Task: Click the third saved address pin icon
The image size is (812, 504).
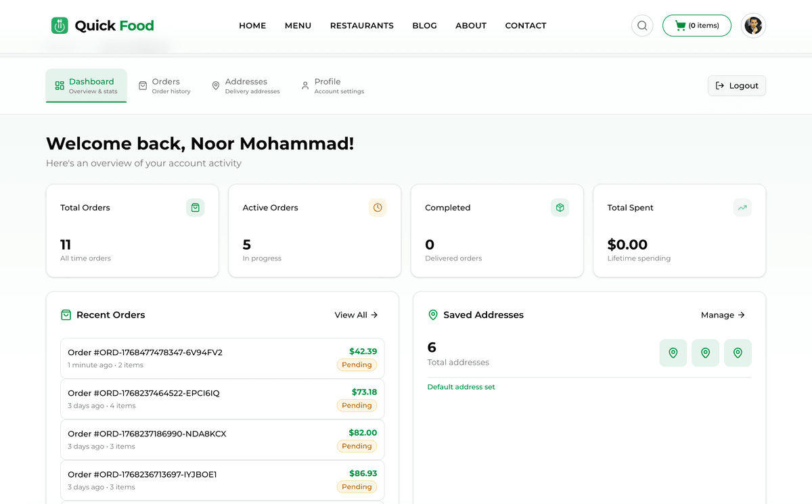Action: (738, 353)
